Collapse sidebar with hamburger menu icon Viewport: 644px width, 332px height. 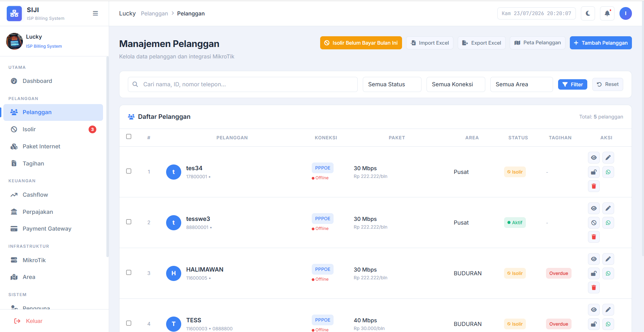click(95, 13)
